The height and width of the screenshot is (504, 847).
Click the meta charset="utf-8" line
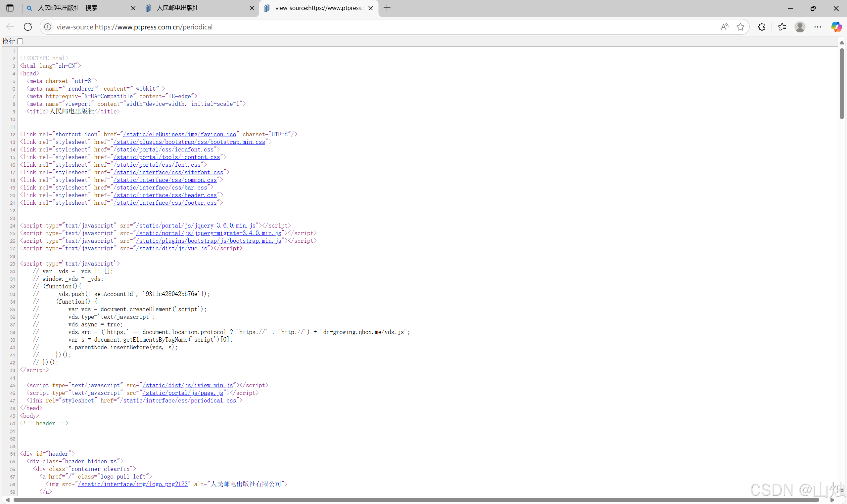click(62, 81)
